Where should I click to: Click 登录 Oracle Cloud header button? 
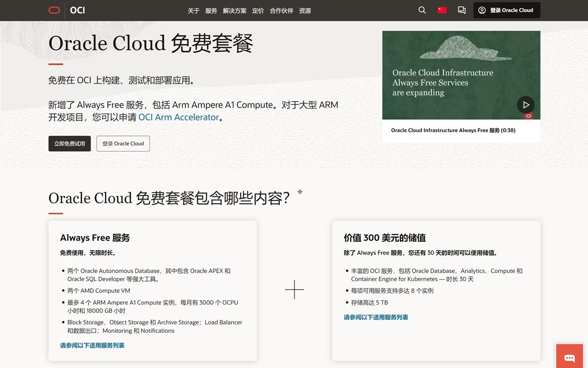(x=507, y=10)
